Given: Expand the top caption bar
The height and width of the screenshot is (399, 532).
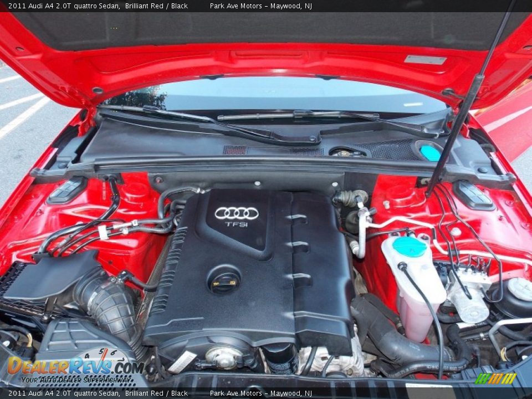Looking at the screenshot, I should tap(266, 7).
